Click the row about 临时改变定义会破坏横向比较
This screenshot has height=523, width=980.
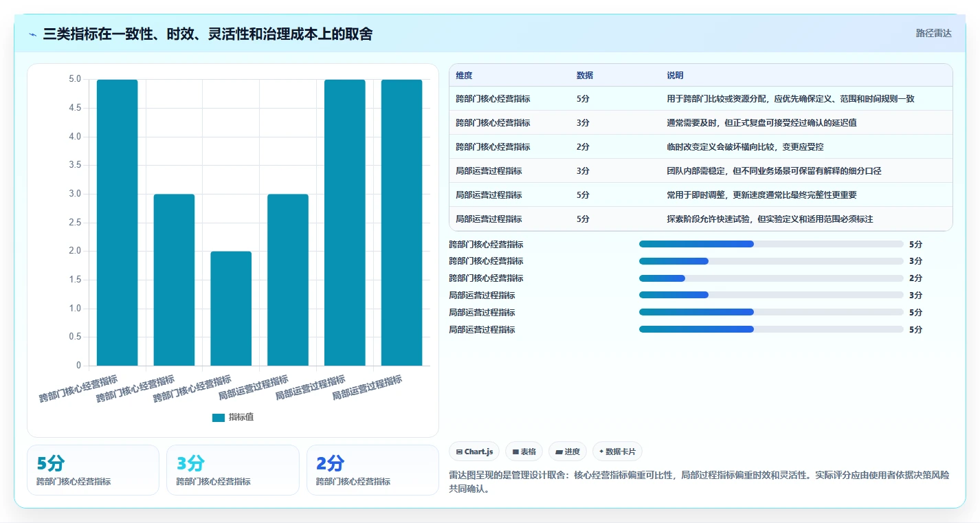click(701, 147)
